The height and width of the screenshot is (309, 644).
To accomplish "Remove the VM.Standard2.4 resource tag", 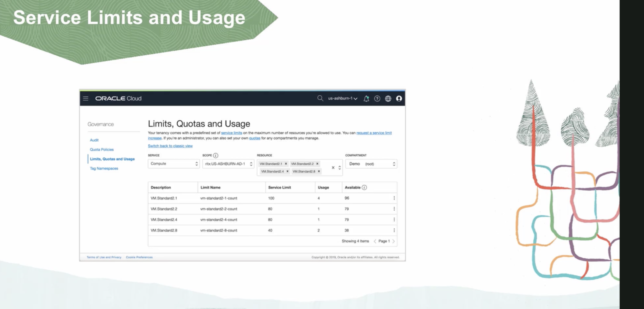I will tap(287, 171).
